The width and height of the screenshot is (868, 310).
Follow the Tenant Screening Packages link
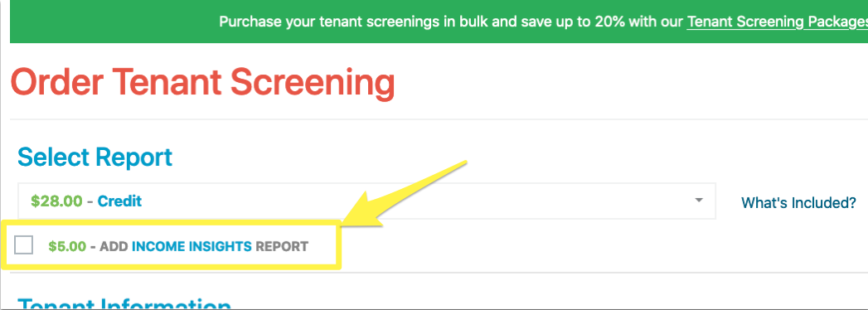click(777, 22)
